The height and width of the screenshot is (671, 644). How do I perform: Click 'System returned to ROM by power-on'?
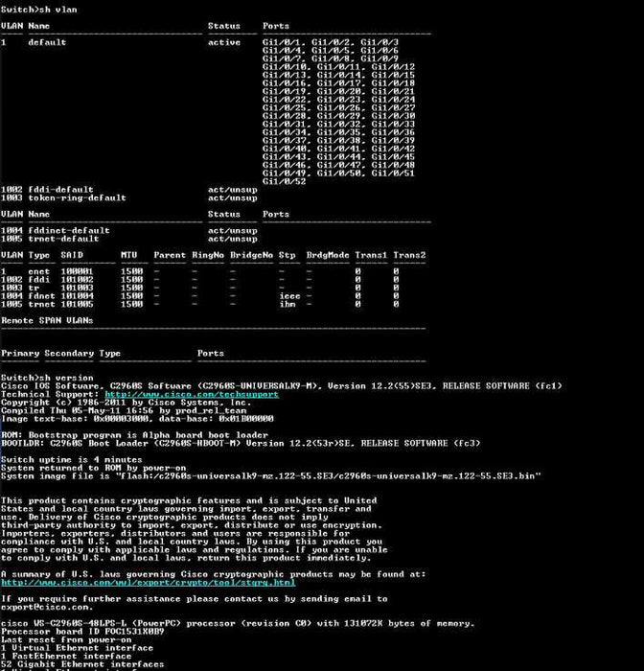91,468
